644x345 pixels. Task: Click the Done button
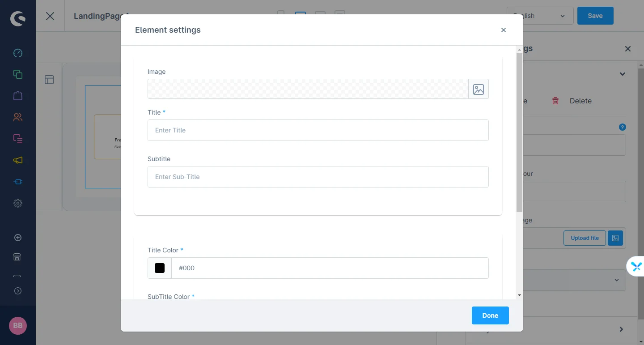click(490, 315)
